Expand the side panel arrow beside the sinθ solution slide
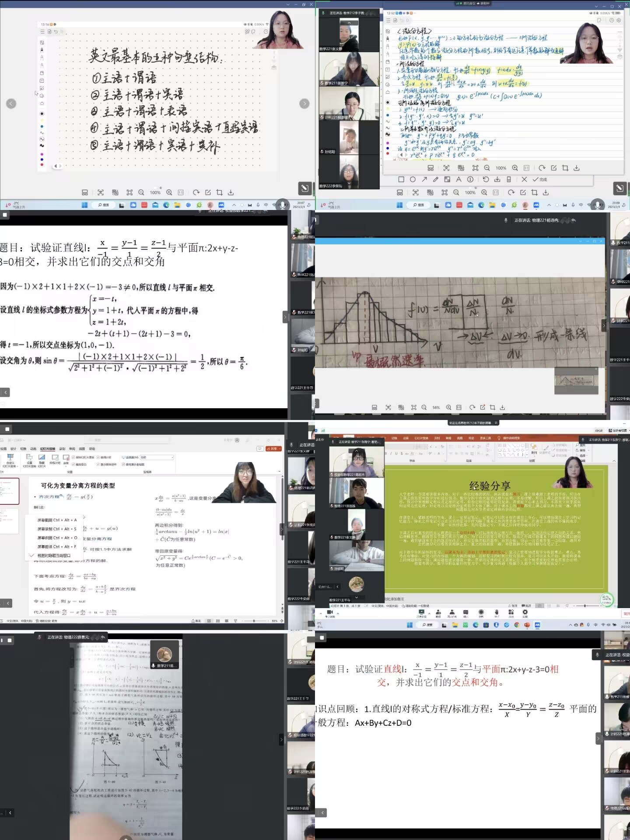This screenshot has width=630, height=840. [x=285, y=317]
